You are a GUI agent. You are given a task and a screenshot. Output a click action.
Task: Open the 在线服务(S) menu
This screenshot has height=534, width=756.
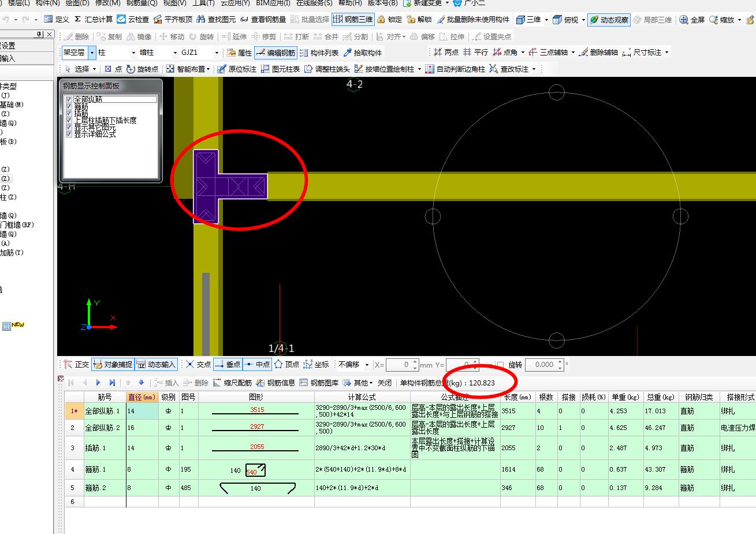[314, 3]
